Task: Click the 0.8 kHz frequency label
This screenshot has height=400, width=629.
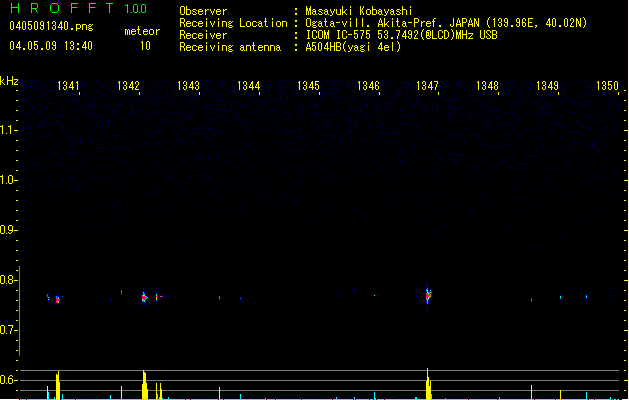Action: coord(8,280)
